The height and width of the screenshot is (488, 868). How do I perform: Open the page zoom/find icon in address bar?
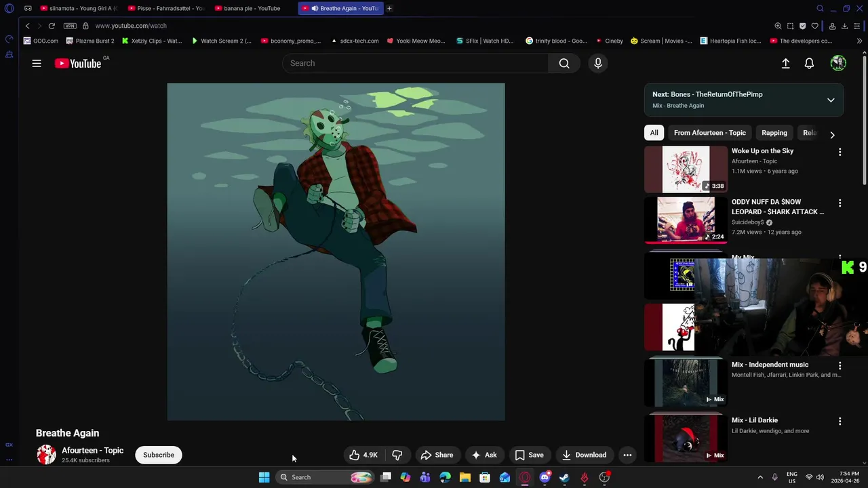click(778, 26)
